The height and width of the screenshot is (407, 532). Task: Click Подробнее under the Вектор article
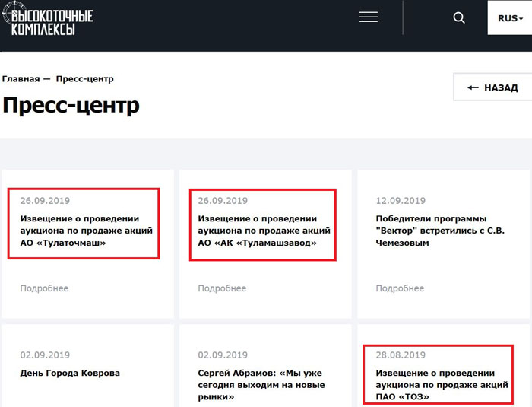point(400,288)
